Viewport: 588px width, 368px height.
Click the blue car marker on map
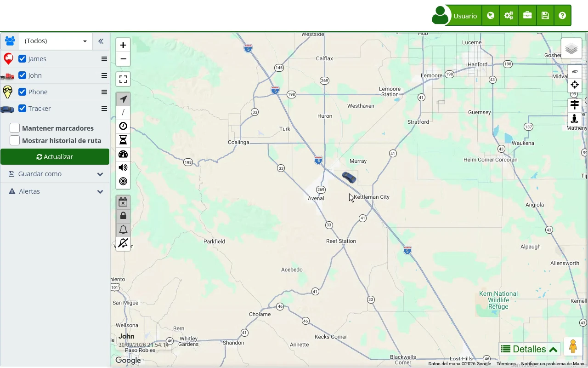point(349,178)
